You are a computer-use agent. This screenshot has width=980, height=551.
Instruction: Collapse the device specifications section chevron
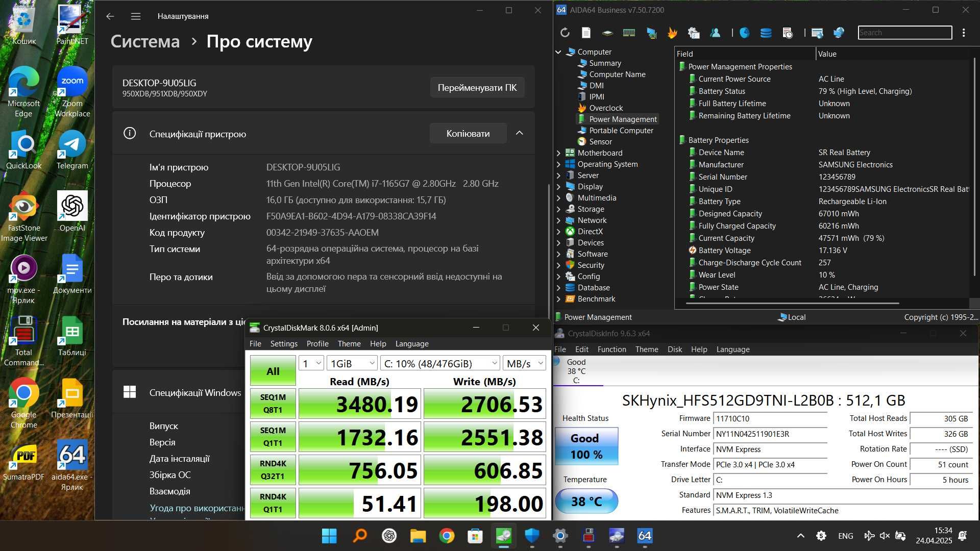520,133
